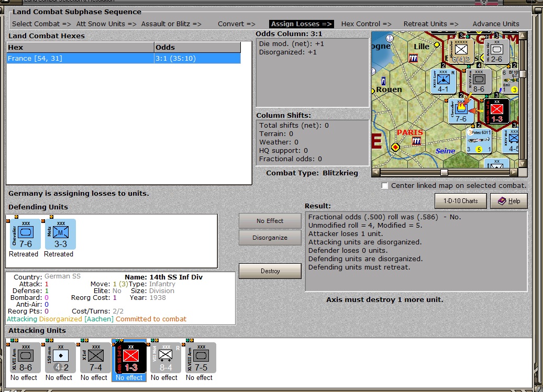Click the Assign Losses subphase label

point(301,24)
